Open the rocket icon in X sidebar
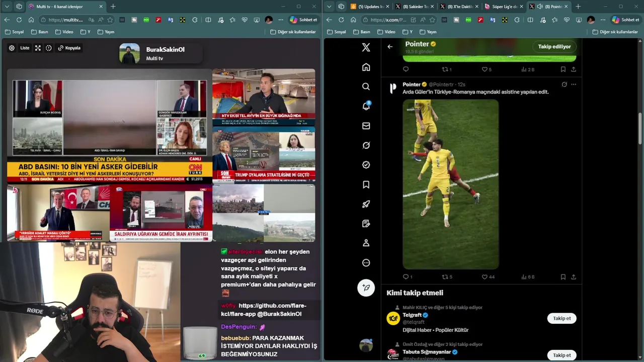 366,204
